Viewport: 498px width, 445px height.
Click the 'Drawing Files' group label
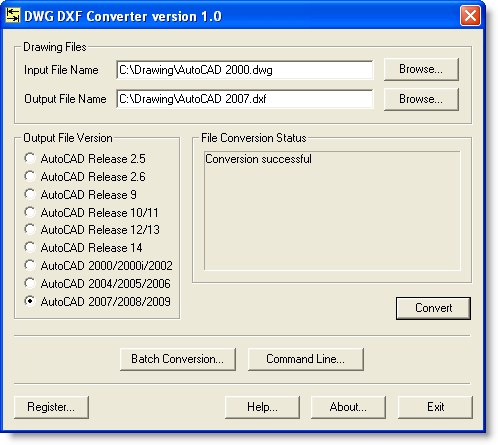click(55, 47)
